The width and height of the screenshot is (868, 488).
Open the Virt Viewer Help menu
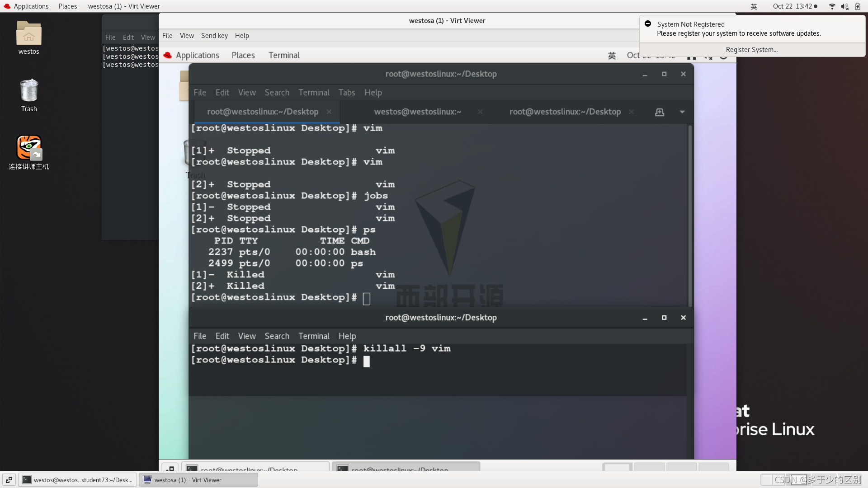coord(242,36)
